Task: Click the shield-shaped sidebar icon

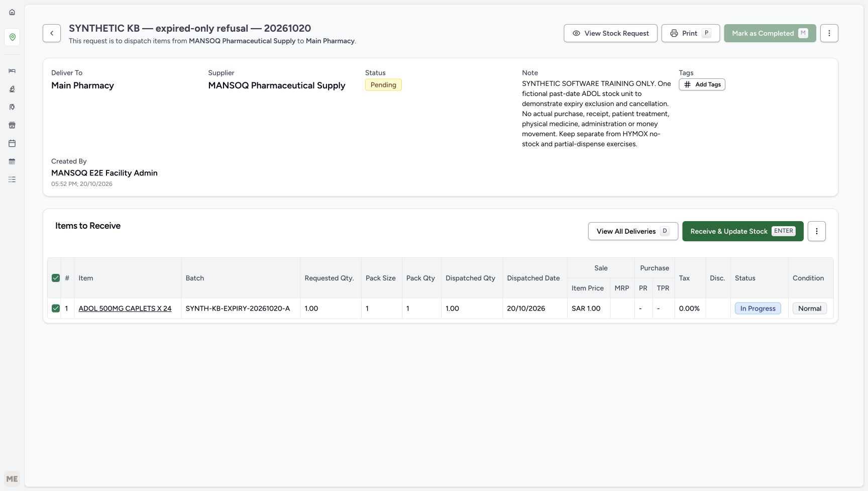Action: click(x=12, y=107)
